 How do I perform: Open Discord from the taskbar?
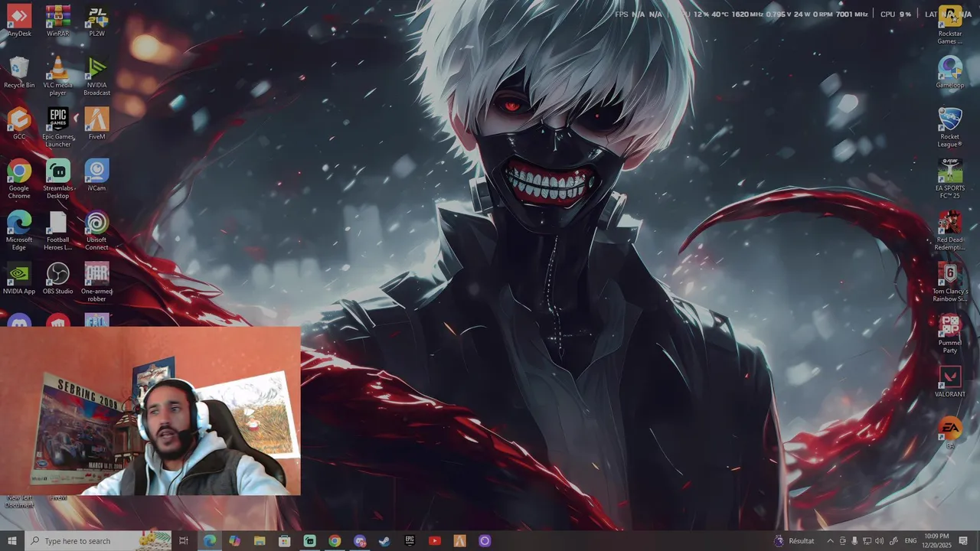click(360, 541)
